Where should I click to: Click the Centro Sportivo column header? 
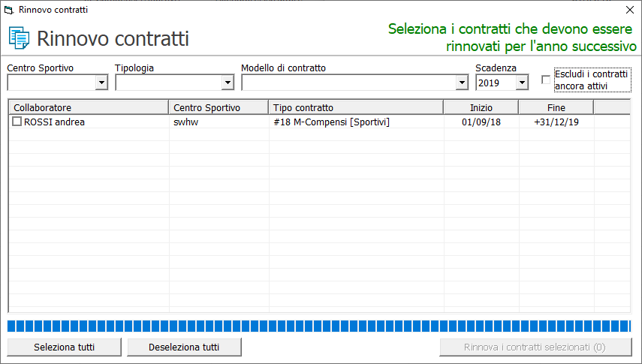pyautogui.click(x=219, y=107)
